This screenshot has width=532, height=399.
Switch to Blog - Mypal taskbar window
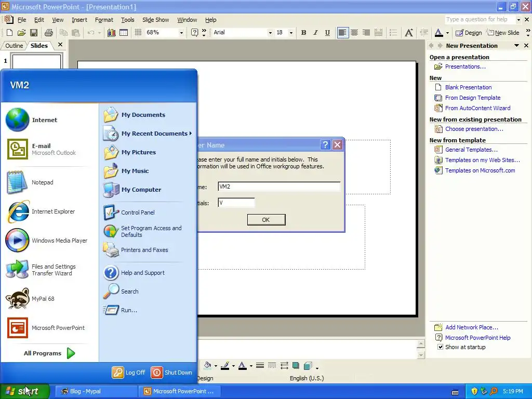pos(96,391)
